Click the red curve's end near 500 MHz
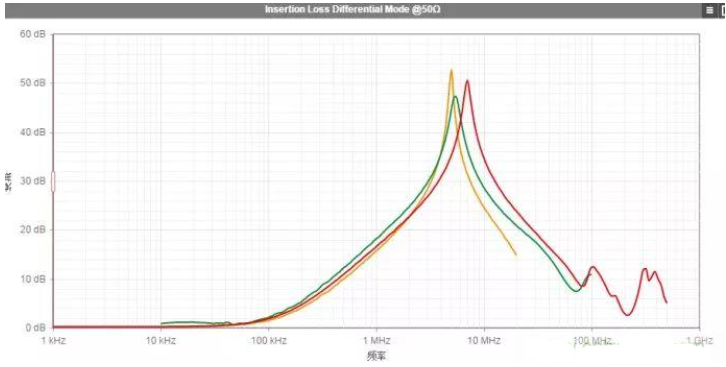The image size is (726, 367). point(666,303)
